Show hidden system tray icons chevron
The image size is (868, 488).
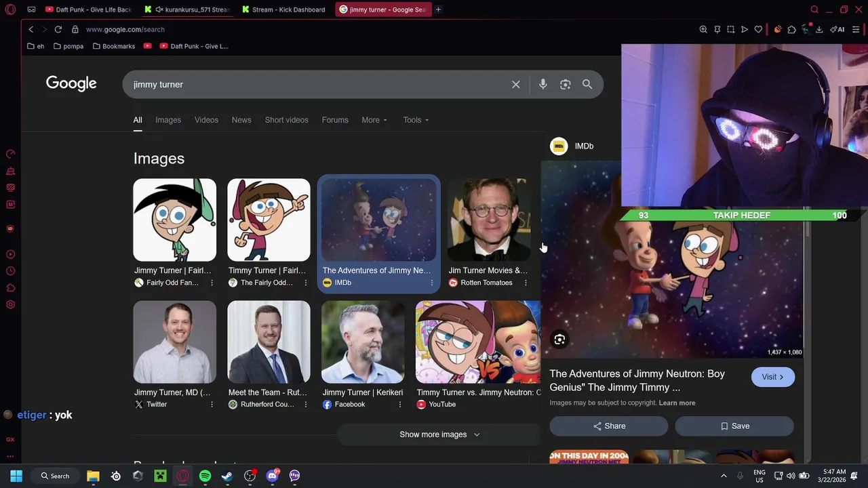click(x=723, y=476)
